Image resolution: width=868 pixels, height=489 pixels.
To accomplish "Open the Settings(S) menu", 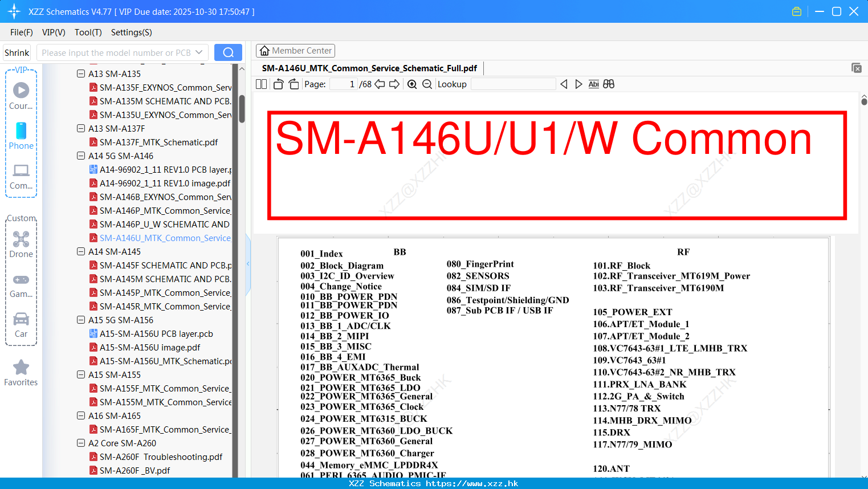I will click(132, 32).
